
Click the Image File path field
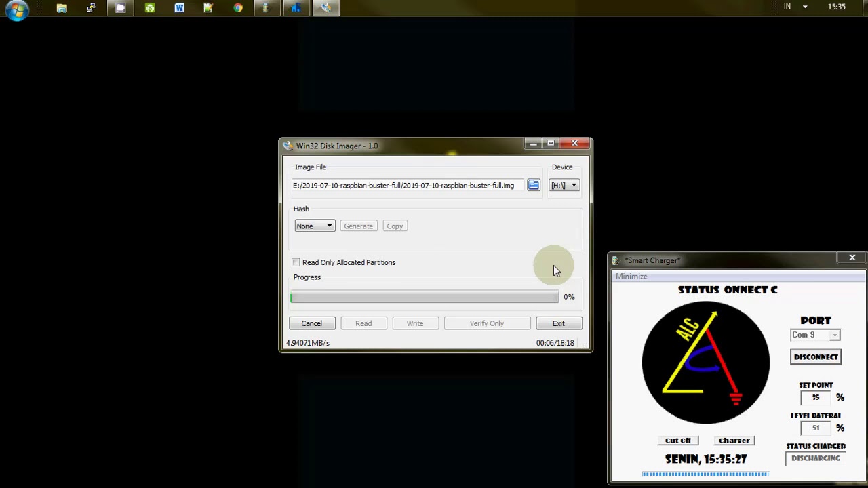(x=408, y=185)
